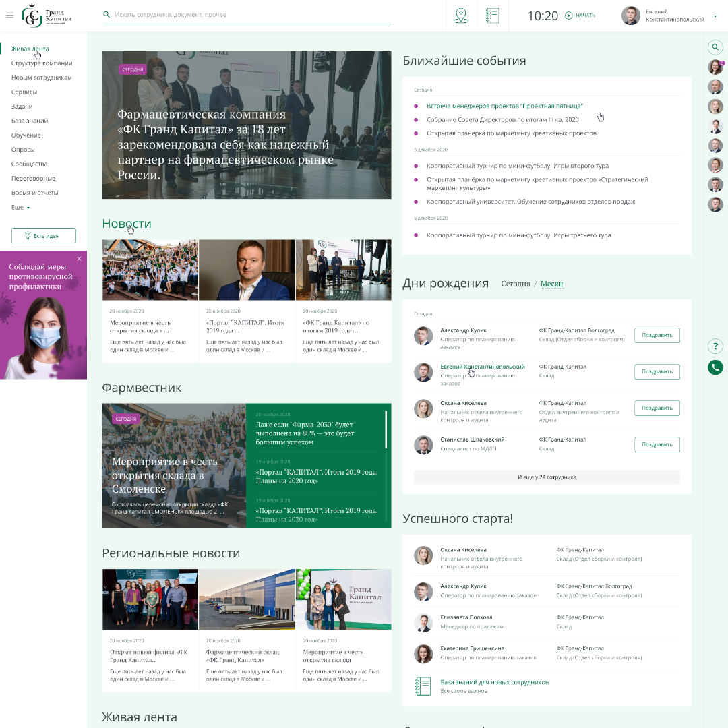
Task: Open Станислав Шпаковский avatar in birthdays
Action: click(423, 445)
